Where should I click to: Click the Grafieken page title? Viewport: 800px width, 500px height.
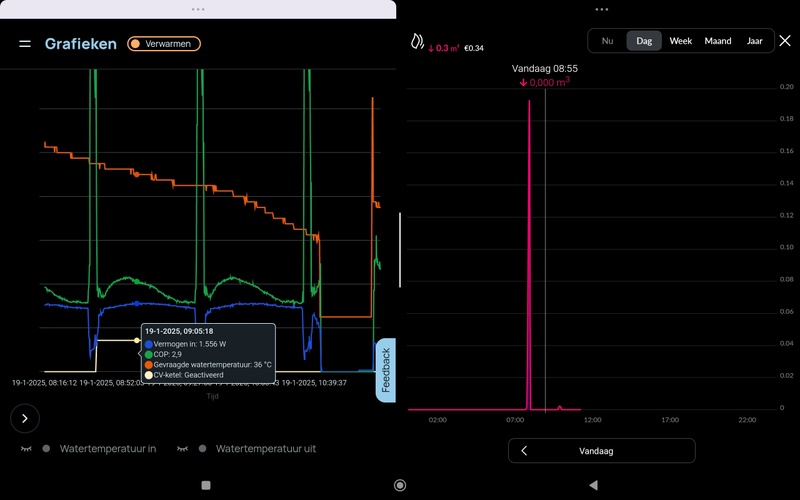[x=81, y=44]
